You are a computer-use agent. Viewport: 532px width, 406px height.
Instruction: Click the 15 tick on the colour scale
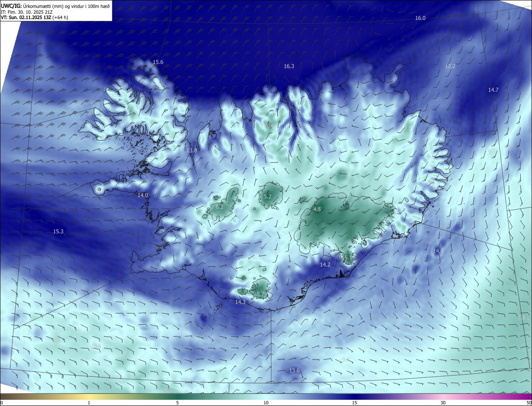pyautogui.click(x=355, y=403)
